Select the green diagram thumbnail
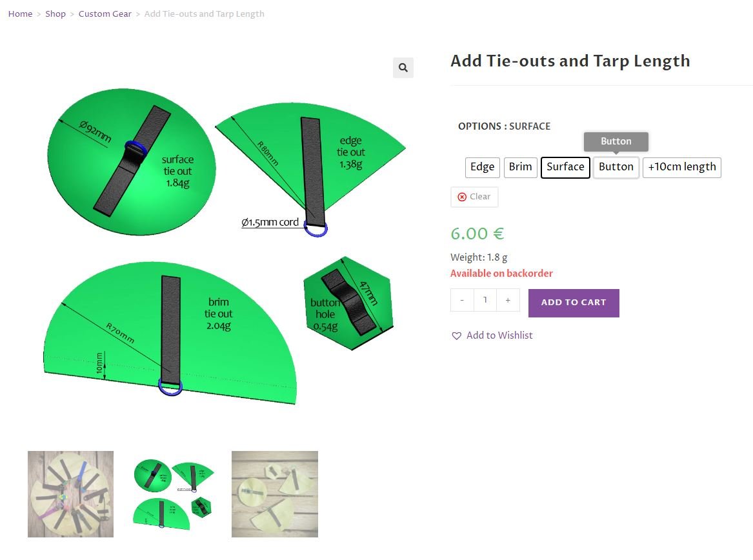 click(x=173, y=494)
